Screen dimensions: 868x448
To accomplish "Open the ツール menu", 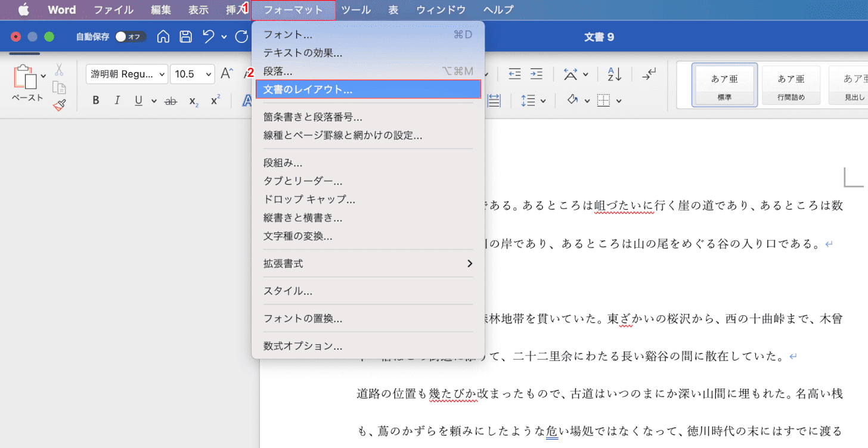I will pyautogui.click(x=356, y=10).
